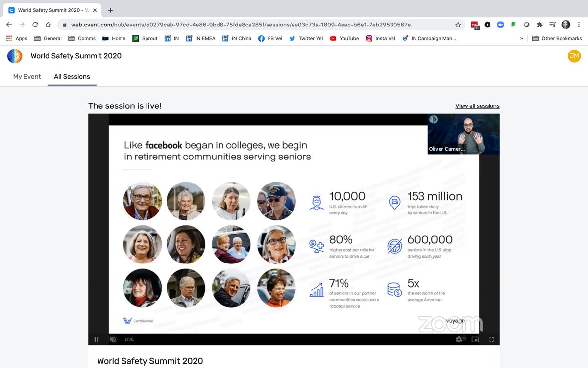The image size is (588, 368).
Task: View site security lock information
Action: 64,25
